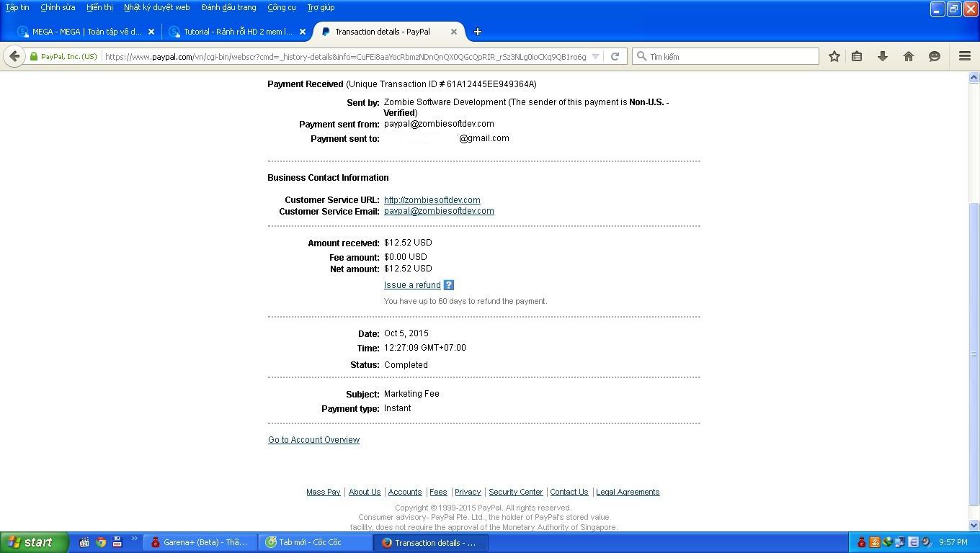Click the browser back arrow button
980x553 pixels.
coord(14,56)
